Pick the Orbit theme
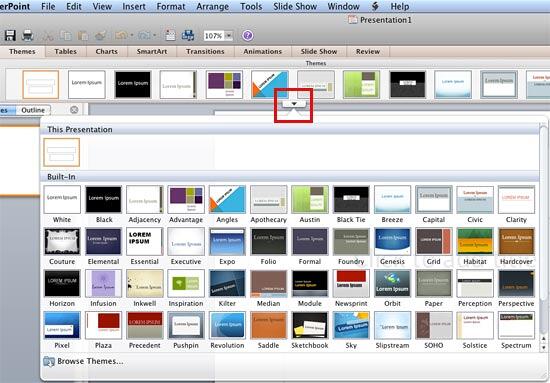This screenshot has width=550, height=383. 392,283
